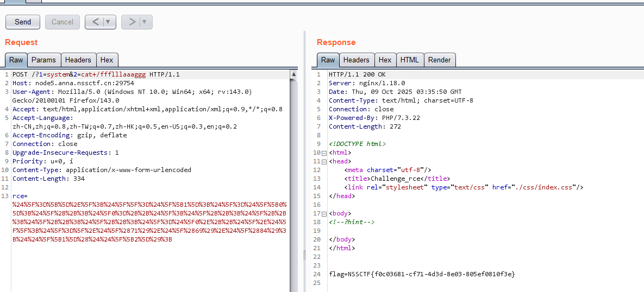Open the Response HTML tab
Viewport: 644px width, 292px height.
tap(409, 60)
